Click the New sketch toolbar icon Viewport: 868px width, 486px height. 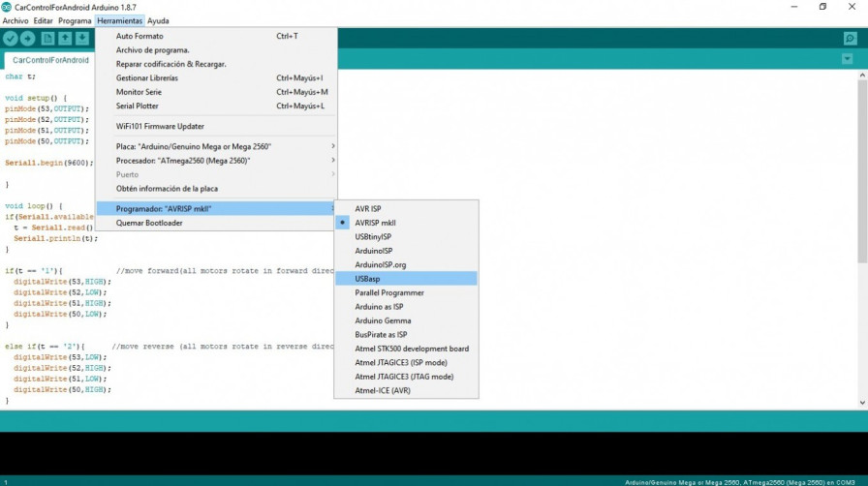point(48,39)
